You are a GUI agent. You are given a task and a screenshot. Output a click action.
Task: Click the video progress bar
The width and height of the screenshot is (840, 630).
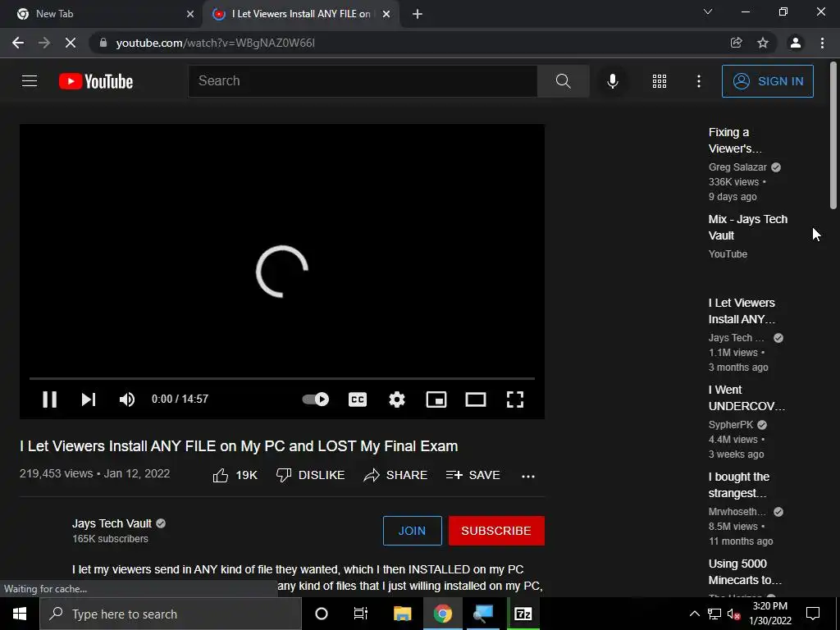coord(282,378)
